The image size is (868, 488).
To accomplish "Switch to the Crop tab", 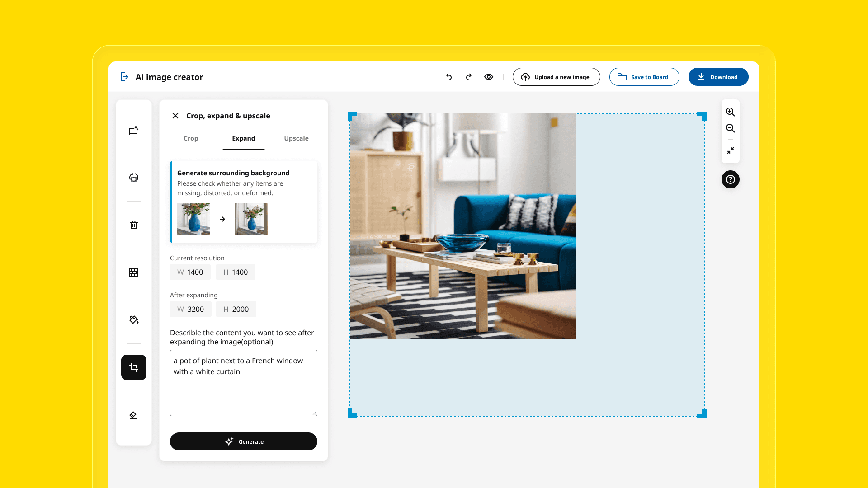I will point(191,138).
